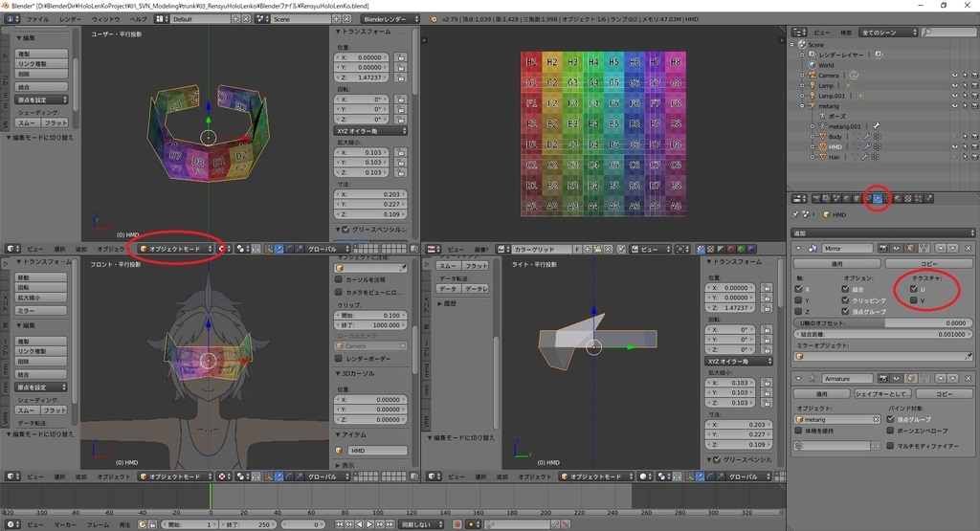Open the render camera tab in Properties
Viewport: 980px width, 531px height.
816,199
